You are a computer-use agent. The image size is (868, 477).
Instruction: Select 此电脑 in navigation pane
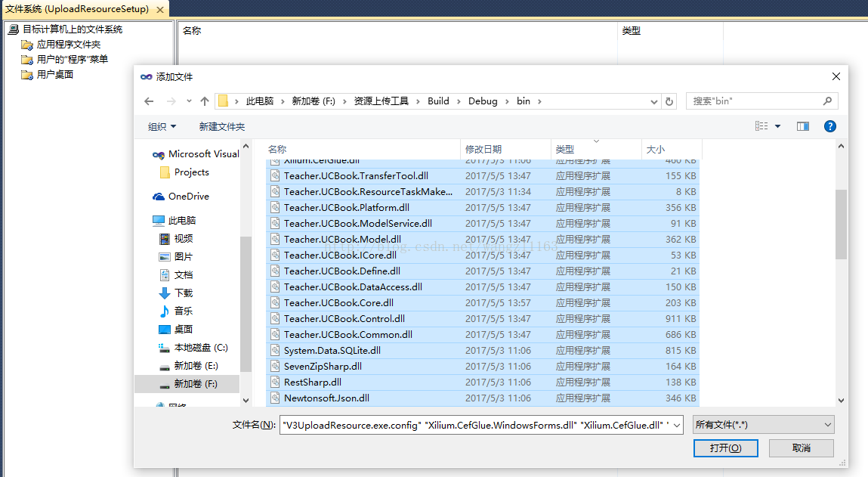(175, 221)
